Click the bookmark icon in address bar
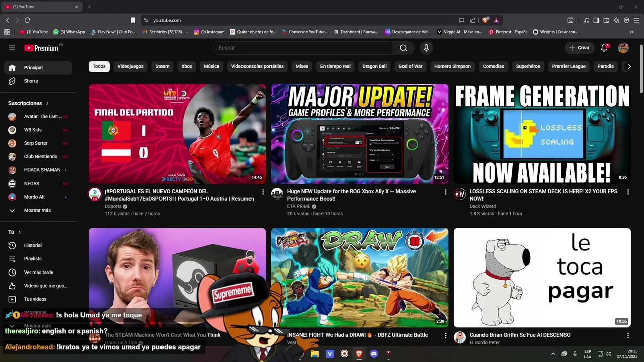 tap(133, 20)
